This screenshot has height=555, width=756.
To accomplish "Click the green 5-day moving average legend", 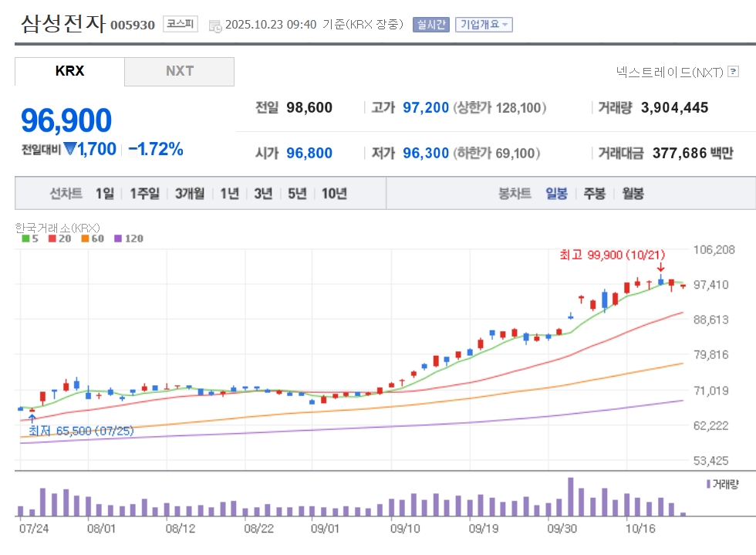I will [x=30, y=239].
